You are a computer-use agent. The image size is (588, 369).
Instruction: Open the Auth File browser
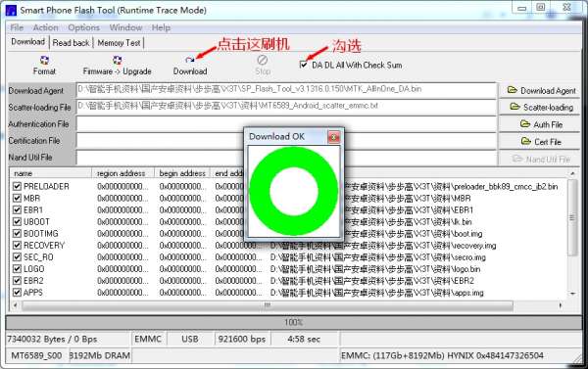click(x=540, y=124)
